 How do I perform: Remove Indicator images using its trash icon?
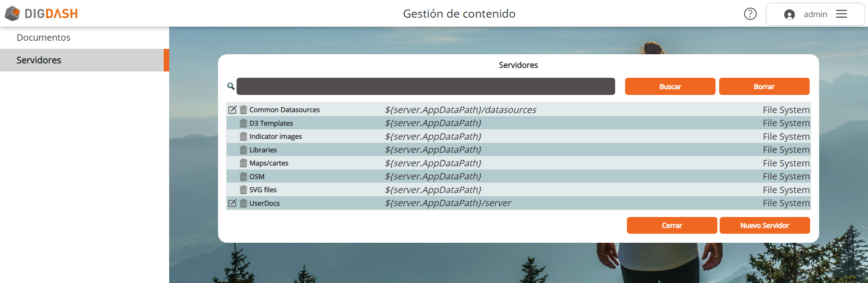[243, 137]
